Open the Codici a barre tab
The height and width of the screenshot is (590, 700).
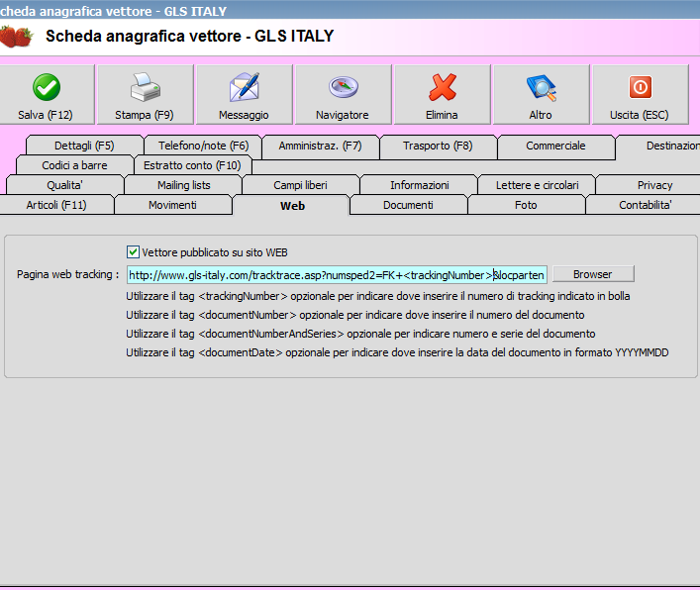coord(74,165)
